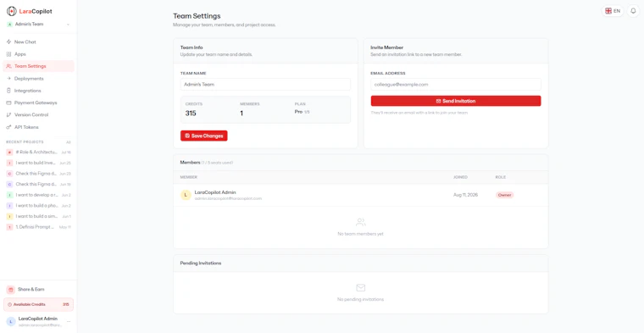The height and width of the screenshot is (333, 644).
Task: Open the user options ellipsis menu
Action: coord(69,321)
